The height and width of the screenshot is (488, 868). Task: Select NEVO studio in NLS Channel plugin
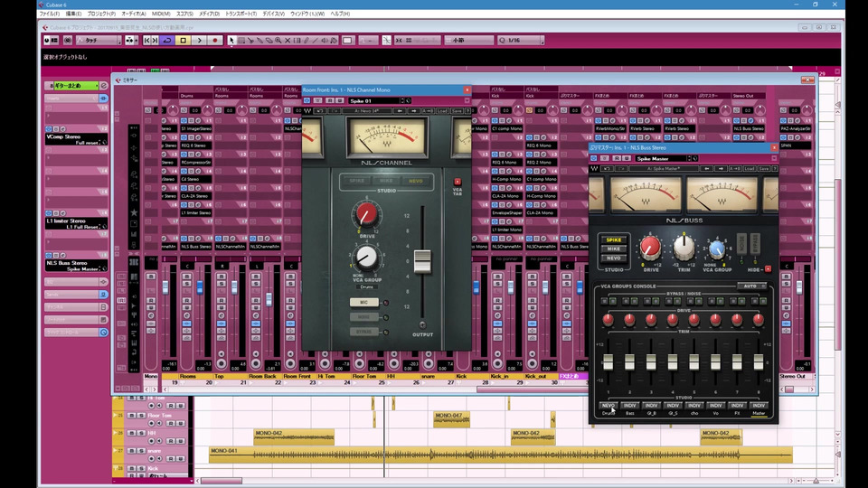click(x=416, y=181)
